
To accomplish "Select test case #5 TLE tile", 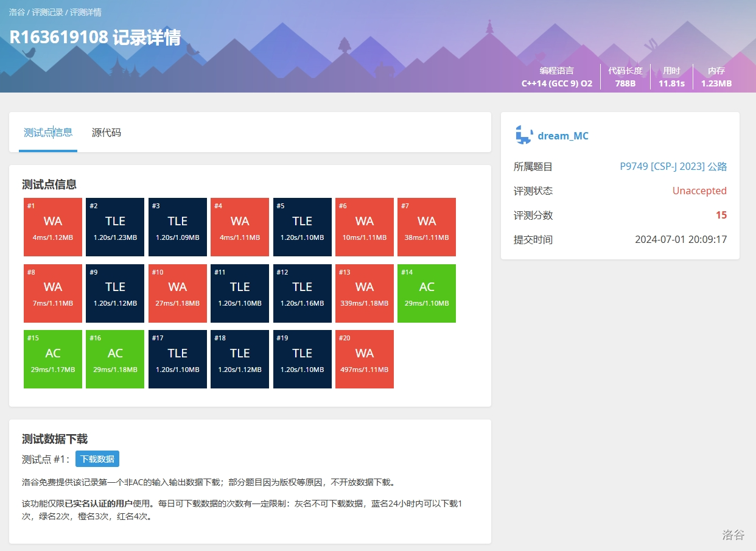I will click(303, 227).
